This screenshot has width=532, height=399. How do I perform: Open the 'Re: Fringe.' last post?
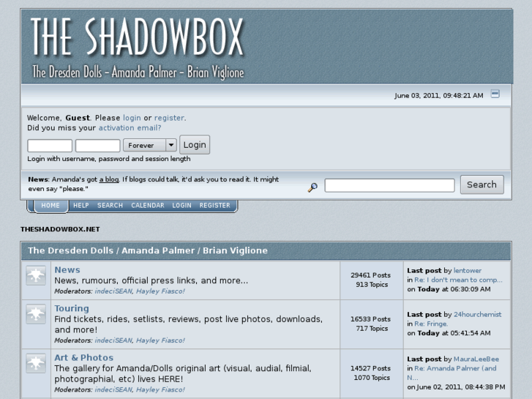(431, 324)
